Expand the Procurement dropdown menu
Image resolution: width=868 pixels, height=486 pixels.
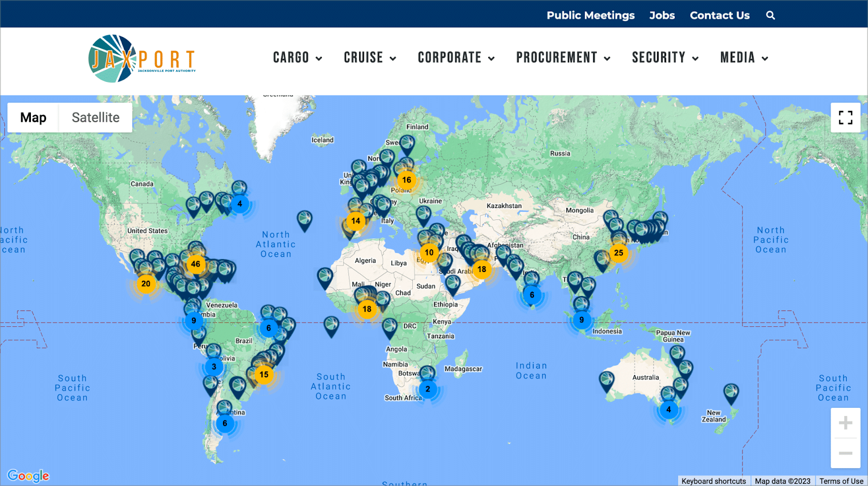click(x=563, y=58)
